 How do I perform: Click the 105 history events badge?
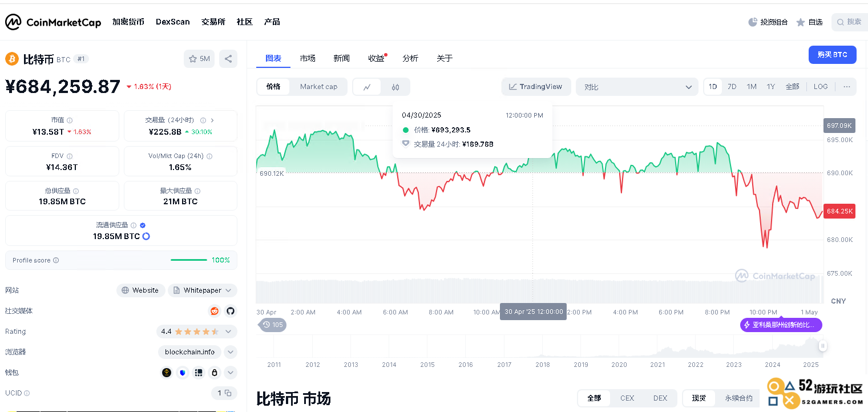[273, 325]
